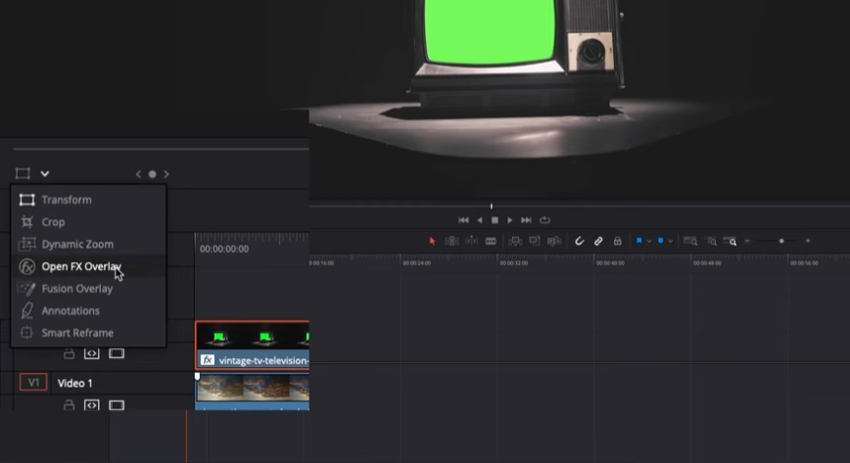
Task: Click the Overwrite Clip icon
Action: coord(535,241)
